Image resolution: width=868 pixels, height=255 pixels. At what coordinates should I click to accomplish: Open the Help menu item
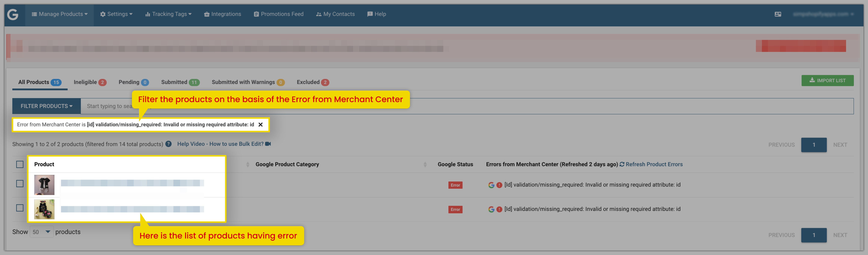pos(377,14)
